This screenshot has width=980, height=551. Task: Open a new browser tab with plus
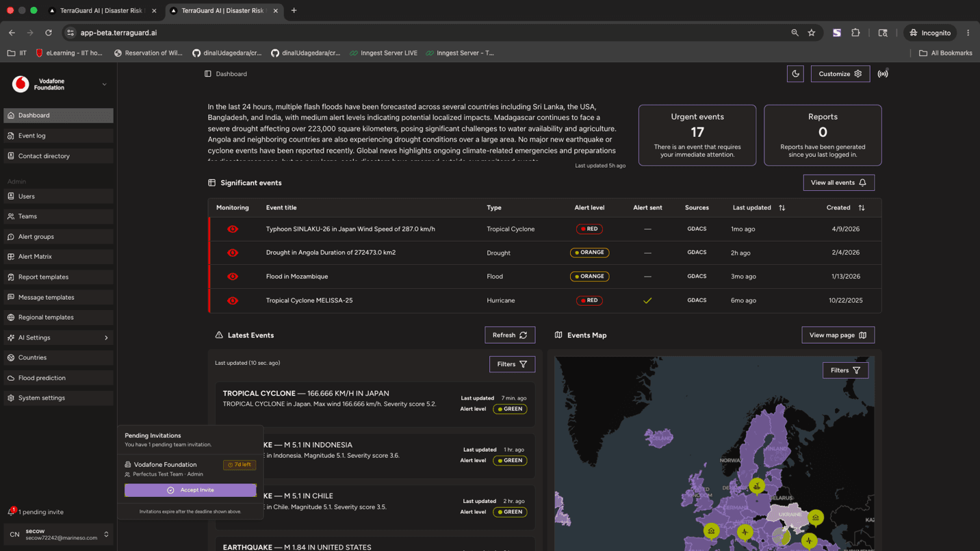(x=294, y=10)
